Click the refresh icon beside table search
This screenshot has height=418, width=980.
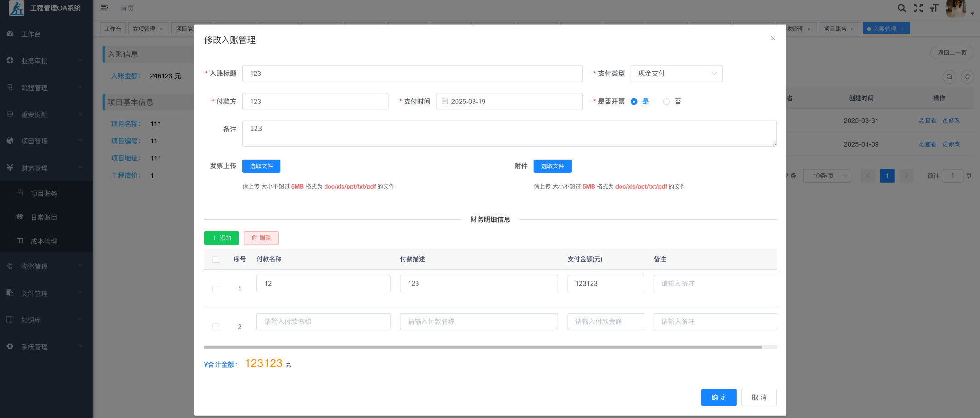pos(967,77)
